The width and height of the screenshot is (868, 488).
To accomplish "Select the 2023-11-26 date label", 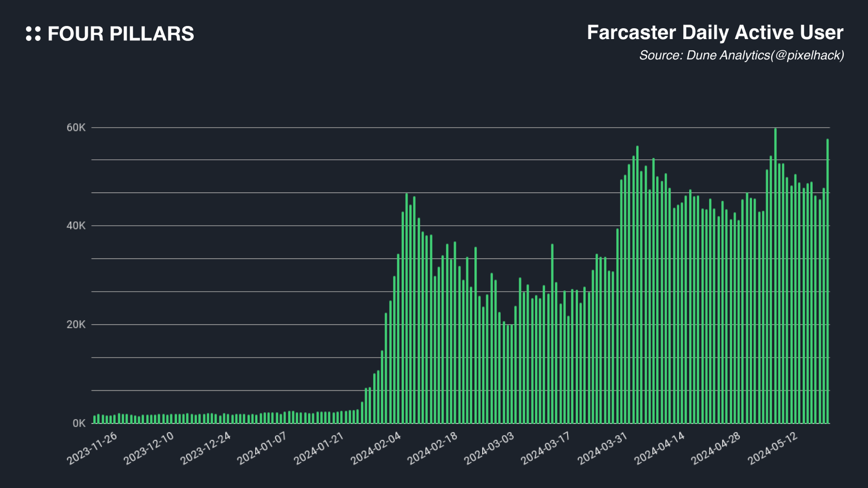I will (x=92, y=449).
